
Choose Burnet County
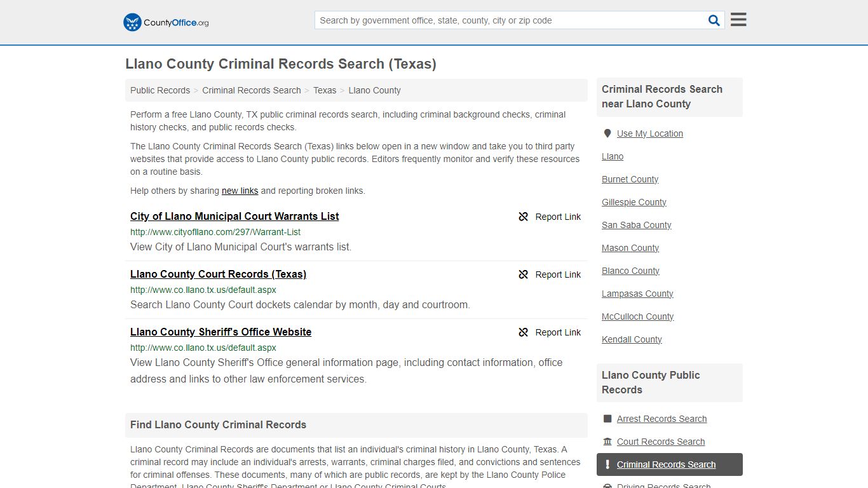[x=630, y=179]
